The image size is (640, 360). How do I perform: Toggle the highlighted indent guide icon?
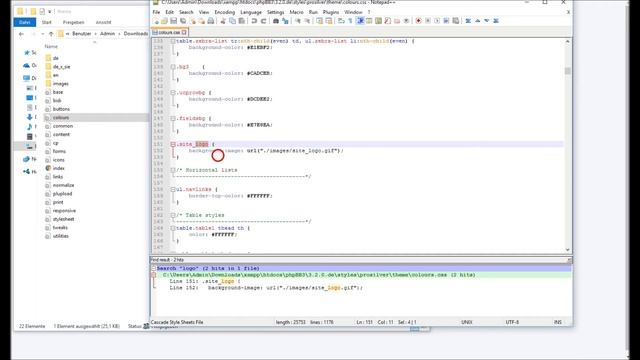360,21
